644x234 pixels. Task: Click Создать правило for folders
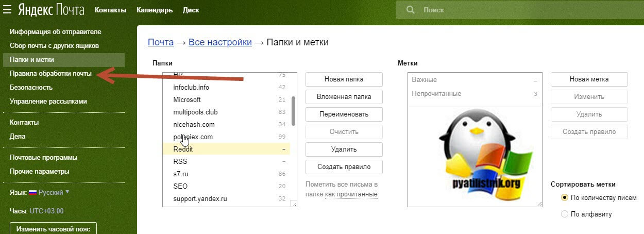pyautogui.click(x=344, y=167)
